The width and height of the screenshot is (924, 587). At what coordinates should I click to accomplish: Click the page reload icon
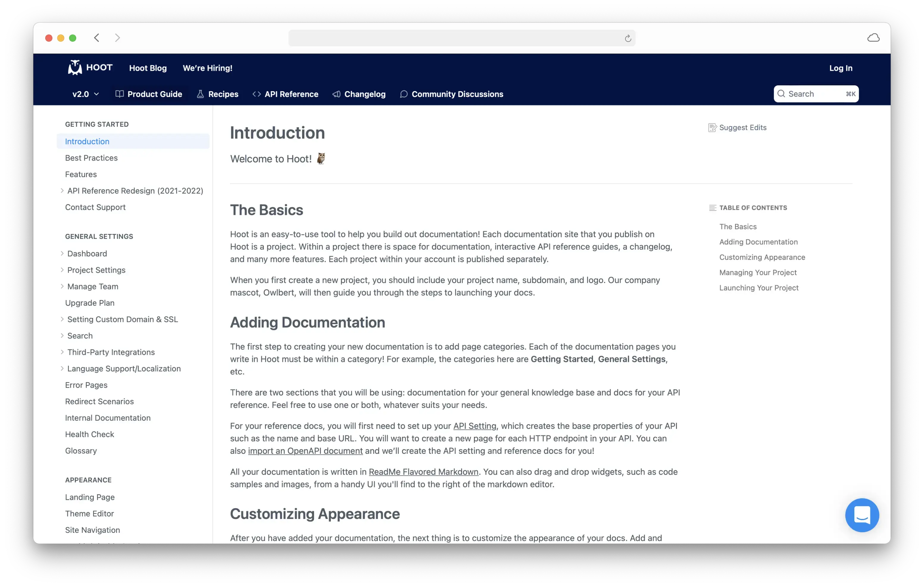628,38
